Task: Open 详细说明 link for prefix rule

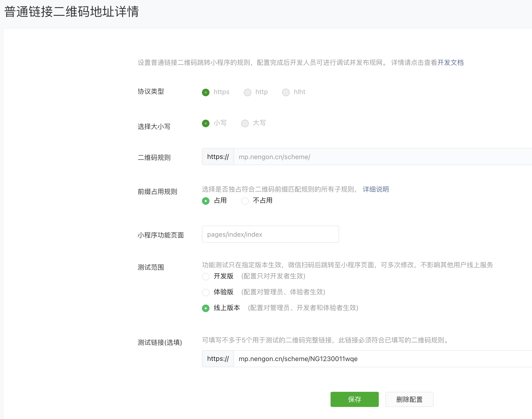Action: pos(375,189)
